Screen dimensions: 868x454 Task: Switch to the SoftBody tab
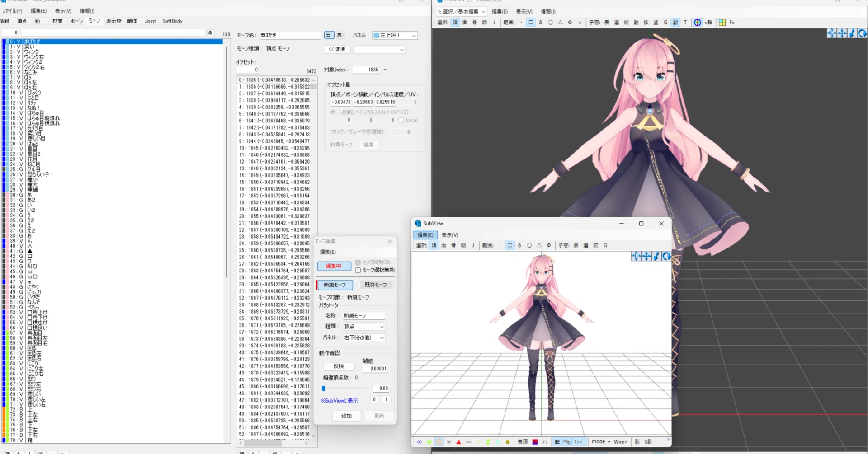pyautogui.click(x=172, y=21)
